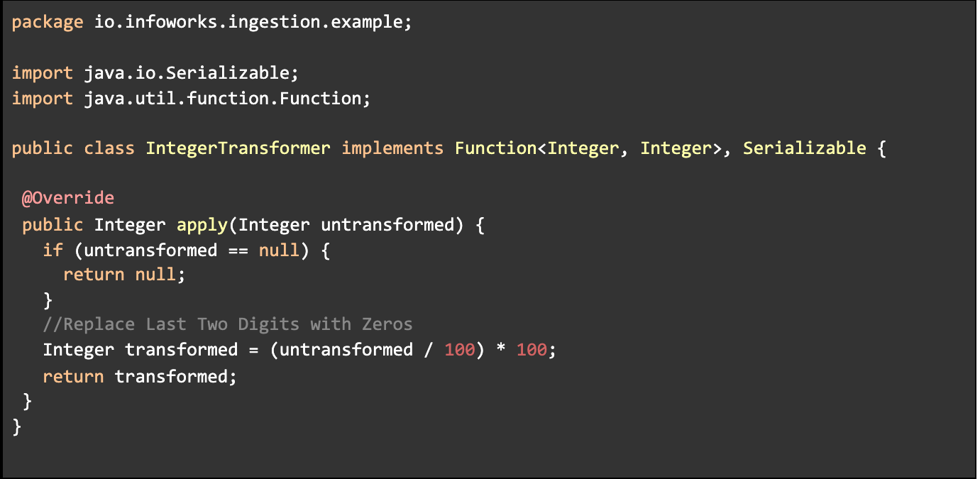
Task: Click the package keyword on first line
Action: tap(48, 22)
